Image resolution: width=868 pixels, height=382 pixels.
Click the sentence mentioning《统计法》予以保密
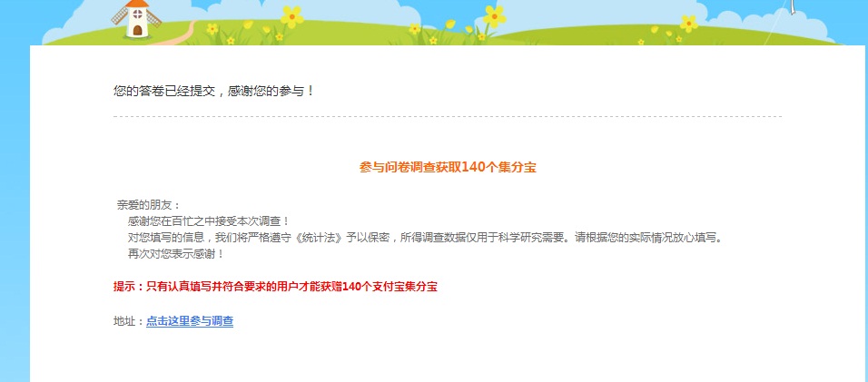point(425,238)
